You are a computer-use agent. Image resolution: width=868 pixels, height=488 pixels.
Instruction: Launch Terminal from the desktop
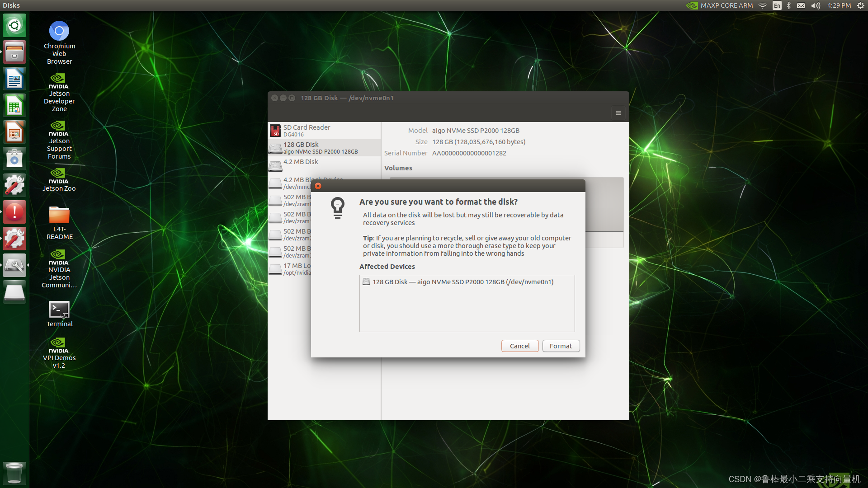[x=59, y=314]
